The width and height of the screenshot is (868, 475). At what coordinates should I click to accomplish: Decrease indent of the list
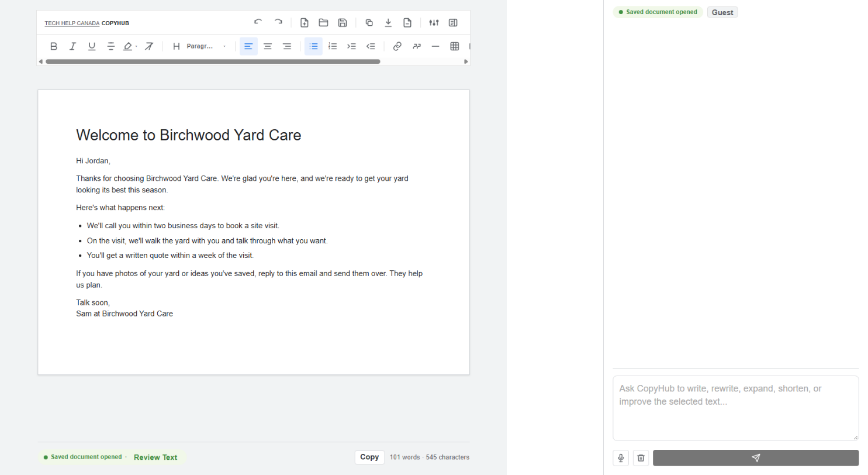click(371, 46)
